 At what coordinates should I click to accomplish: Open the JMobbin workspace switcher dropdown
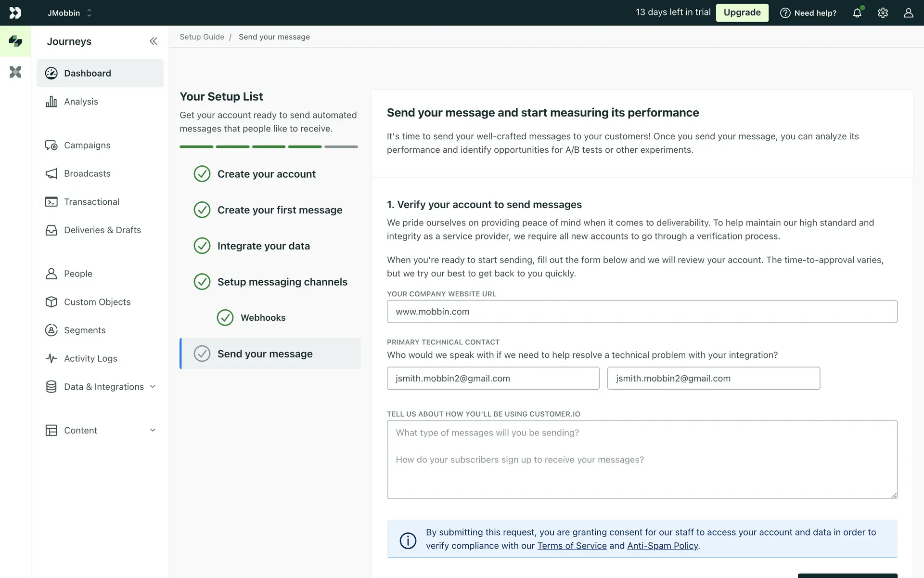pos(70,13)
